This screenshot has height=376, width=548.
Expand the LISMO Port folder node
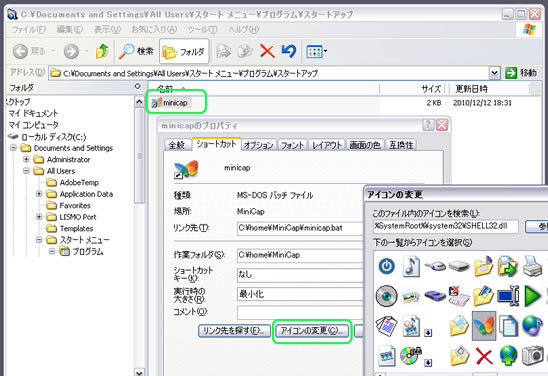click(39, 217)
